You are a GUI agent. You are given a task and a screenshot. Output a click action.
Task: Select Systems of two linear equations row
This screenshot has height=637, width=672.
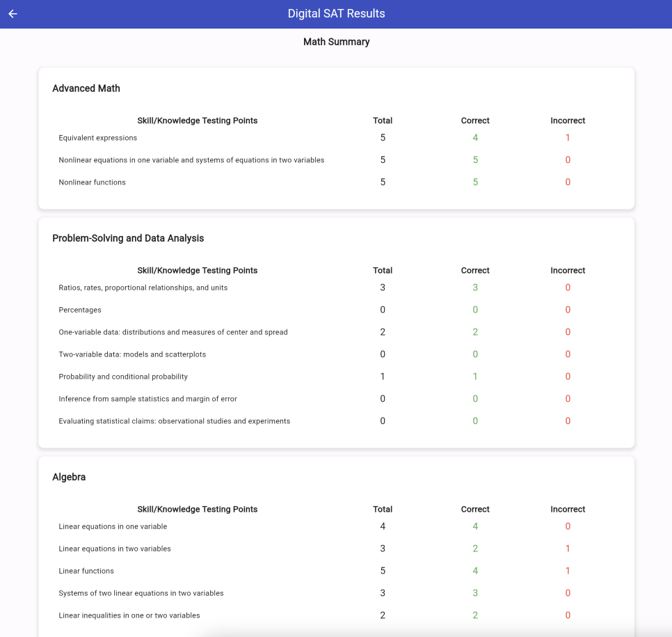click(x=141, y=593)
